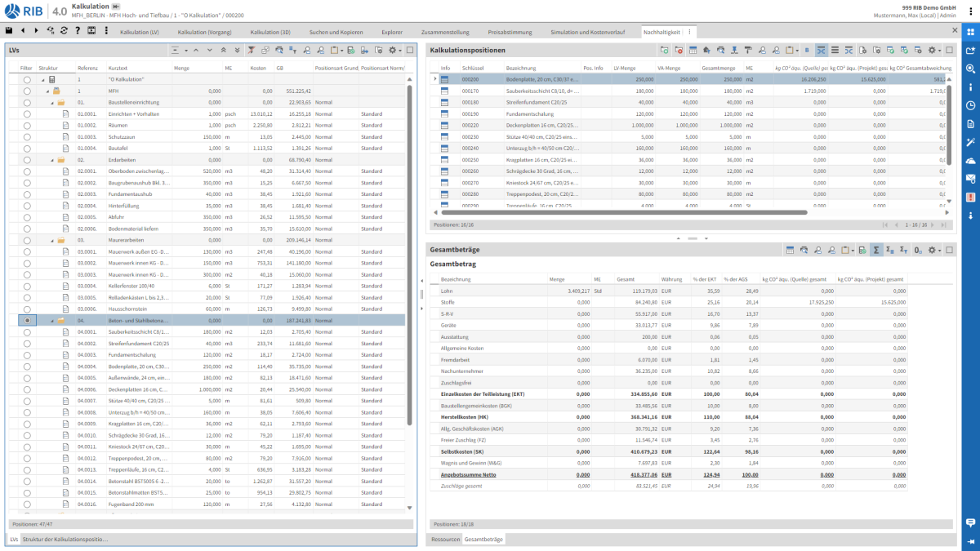980x551 pixels.
Task: Open LVs settings gear dropdown
Action: coord(394,50)
